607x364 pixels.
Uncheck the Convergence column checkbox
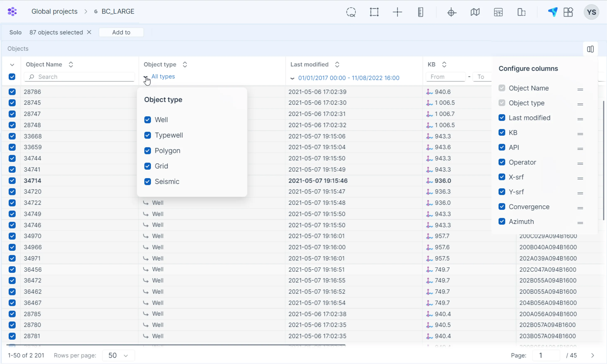(502, 206)
